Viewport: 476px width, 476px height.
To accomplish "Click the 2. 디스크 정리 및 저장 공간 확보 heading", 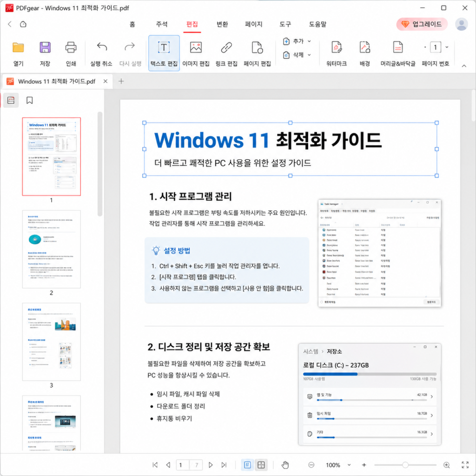I will pos(209,347).
